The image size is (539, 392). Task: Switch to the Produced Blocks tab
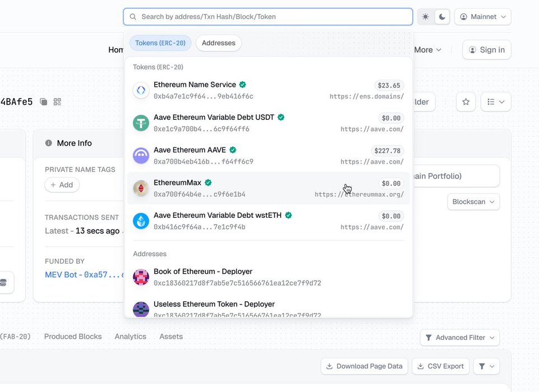[73, 337]
